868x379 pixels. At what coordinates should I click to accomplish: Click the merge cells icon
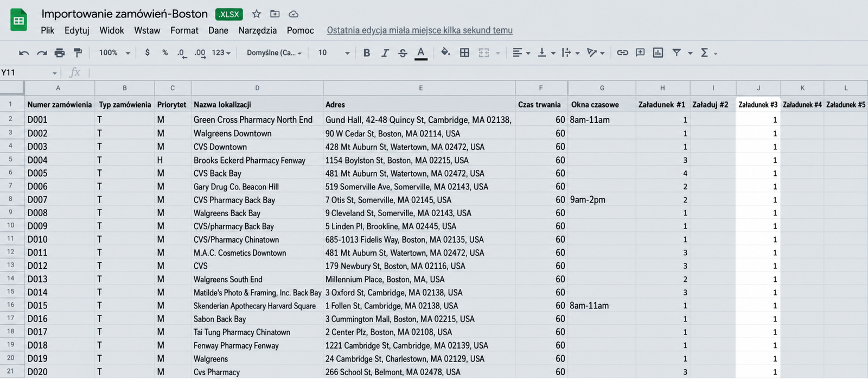point(484,53)
